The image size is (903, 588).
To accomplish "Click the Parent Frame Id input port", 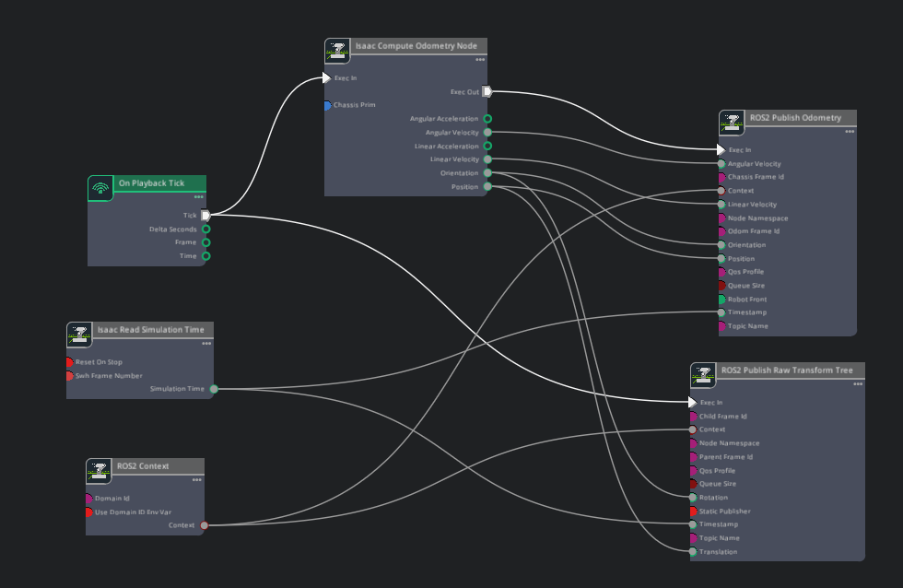I will click(694, 457).
